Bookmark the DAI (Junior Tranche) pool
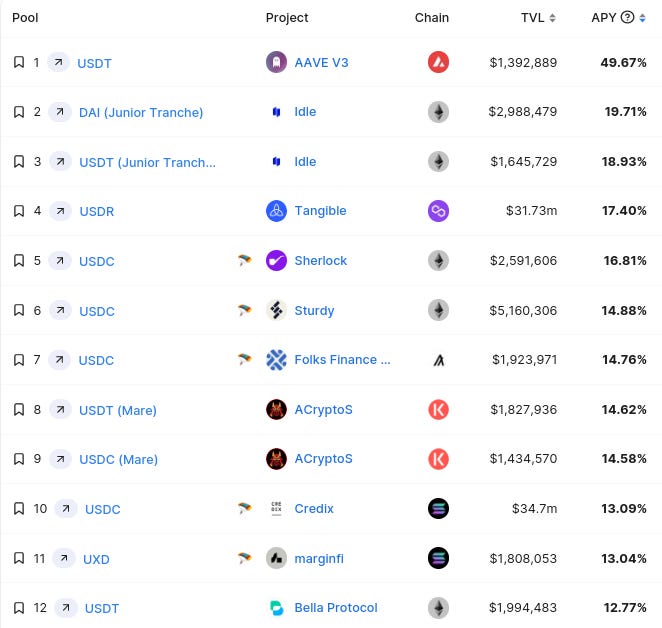This screenshot has width=662, height=628. 19,112
